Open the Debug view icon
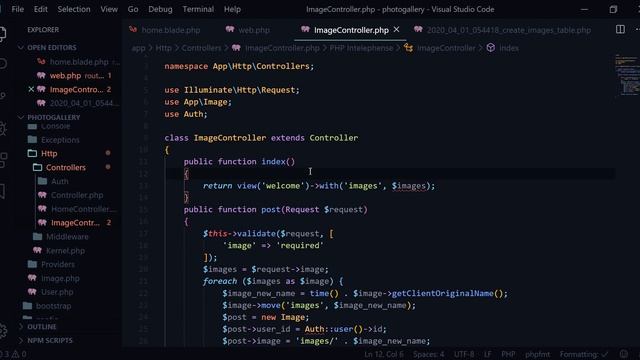Screen dimensions: 640x360 [x=3, y=129]
